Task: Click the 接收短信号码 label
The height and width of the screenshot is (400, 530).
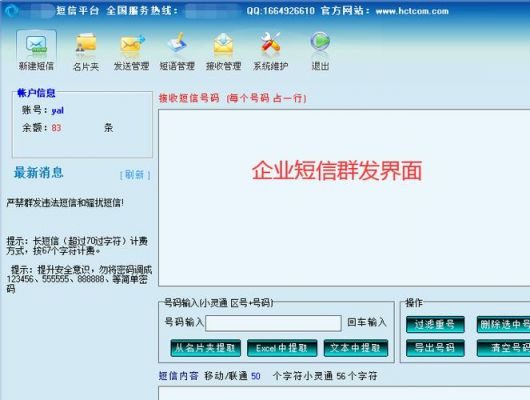Action: pos(189,98)
